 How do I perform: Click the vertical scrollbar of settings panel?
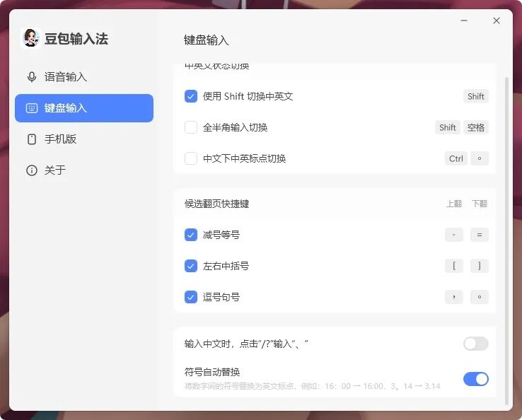coord(506,241)
